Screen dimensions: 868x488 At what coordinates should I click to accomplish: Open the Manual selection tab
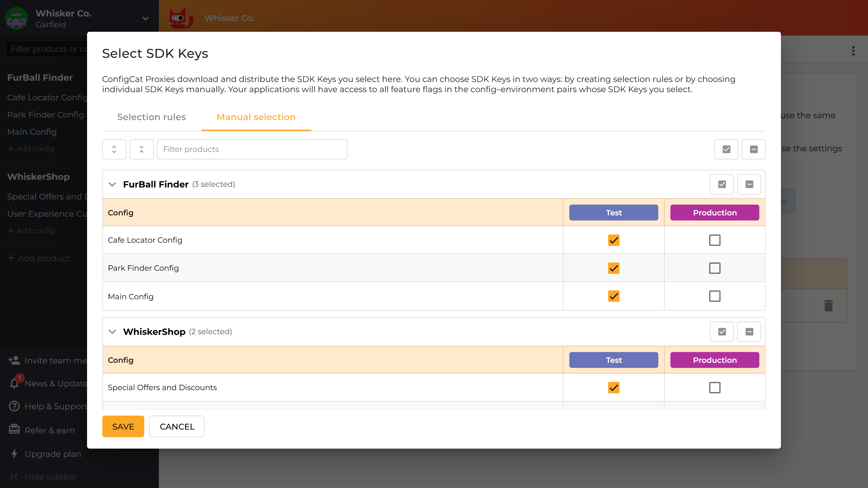(256, 117)
